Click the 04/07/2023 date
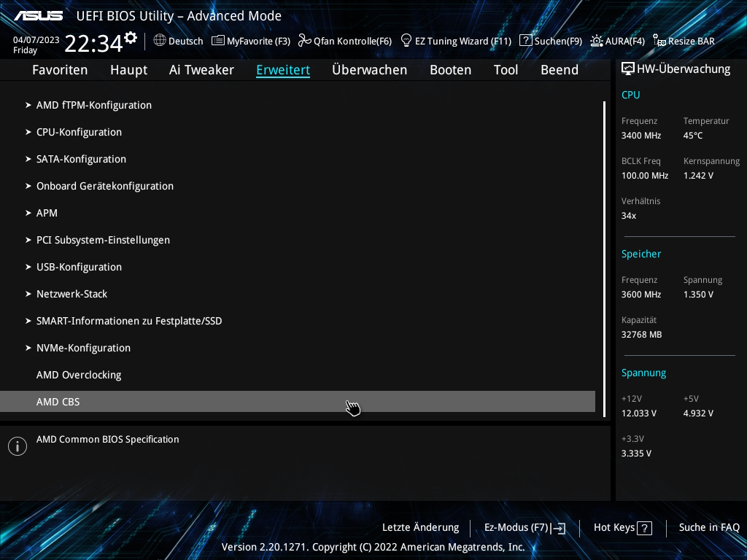Screen dimensions: 747x560 tap(36, 40)
